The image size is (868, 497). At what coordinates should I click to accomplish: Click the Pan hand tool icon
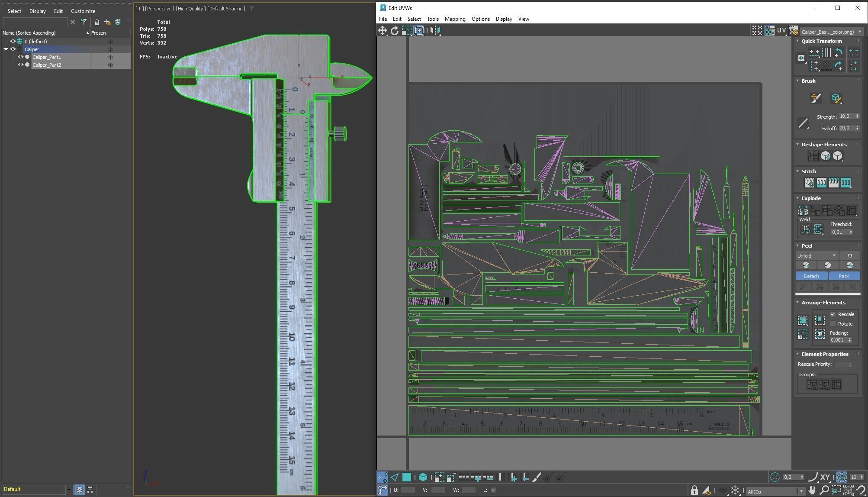click(x=812, y=490)
